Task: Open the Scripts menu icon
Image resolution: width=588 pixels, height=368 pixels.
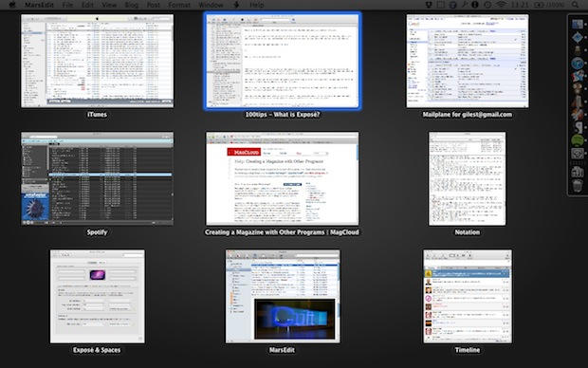Action: pos(236,5)
